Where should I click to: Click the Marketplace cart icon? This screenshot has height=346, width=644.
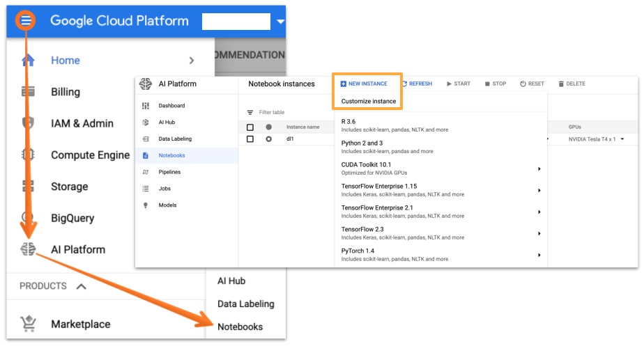pos(28,324)
